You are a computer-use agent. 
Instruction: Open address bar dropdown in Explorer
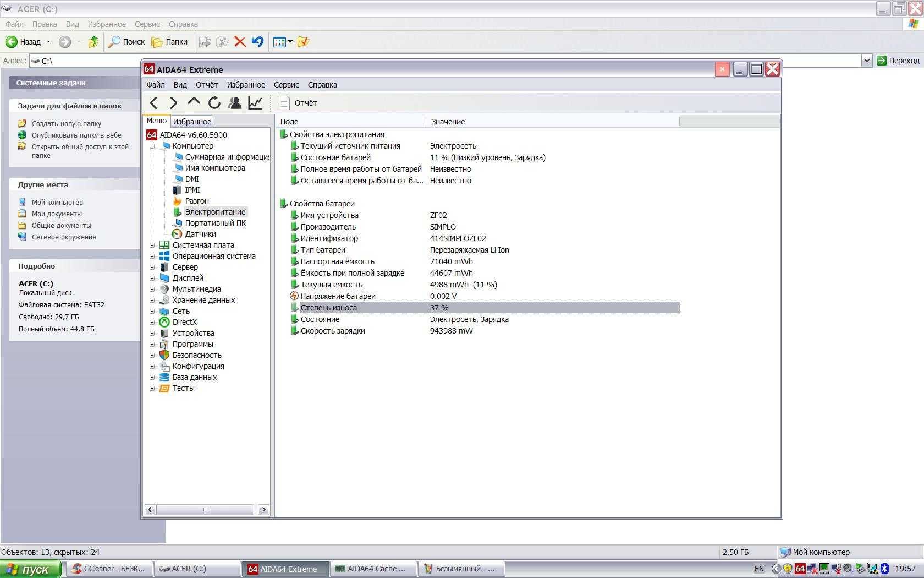click(867, 61)
